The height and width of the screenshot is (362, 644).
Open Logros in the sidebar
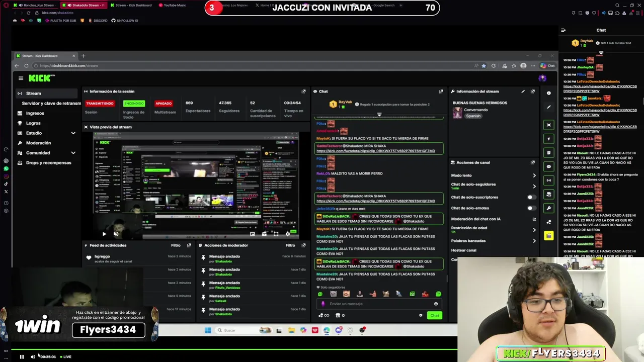pos(33,123)
